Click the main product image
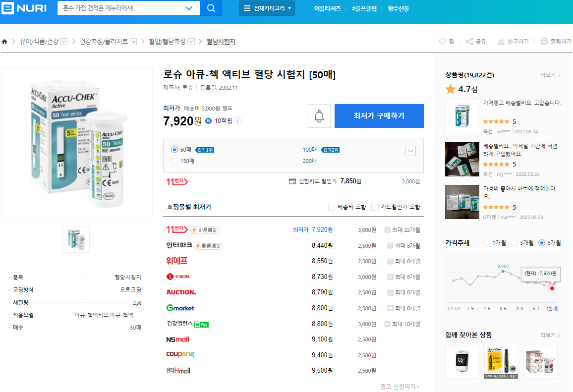573x392 pixels. tap(77, 143)
